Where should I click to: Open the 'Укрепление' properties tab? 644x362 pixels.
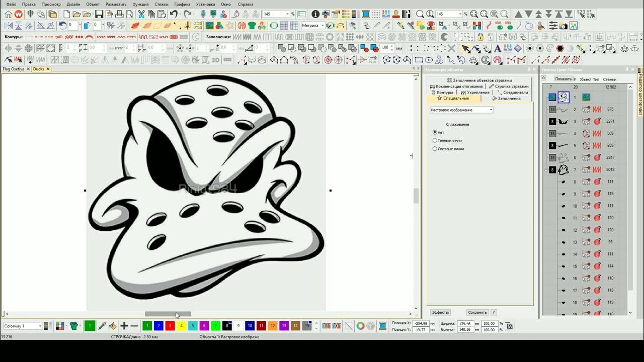coord(474,93)
